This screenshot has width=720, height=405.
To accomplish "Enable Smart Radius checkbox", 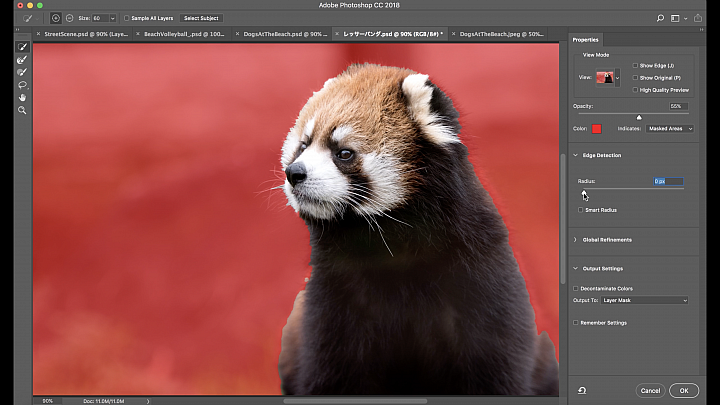I will [x=581, y=210].
